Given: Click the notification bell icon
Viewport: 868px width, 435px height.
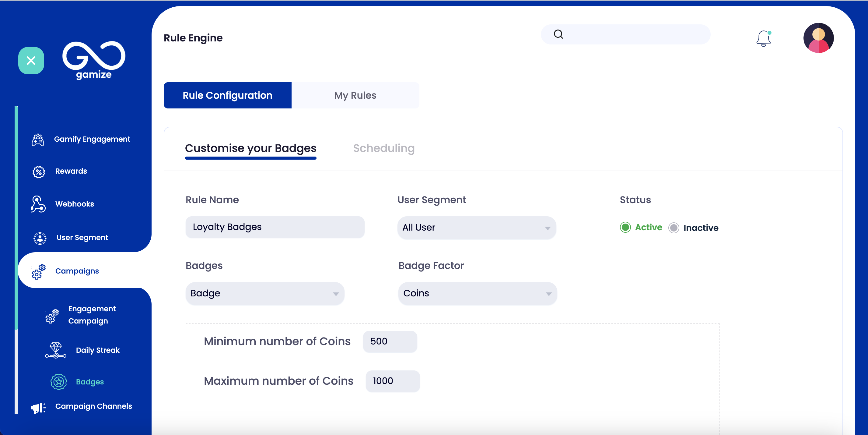Looking at the screenshot, I should 763,38.
